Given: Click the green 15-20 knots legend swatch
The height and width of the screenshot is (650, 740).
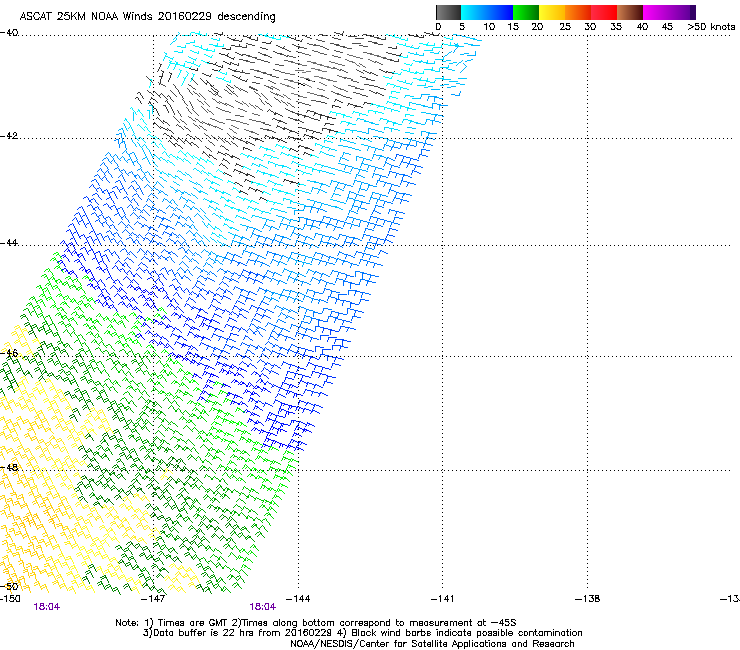Looking at the screenshot, I should point(526,12).
